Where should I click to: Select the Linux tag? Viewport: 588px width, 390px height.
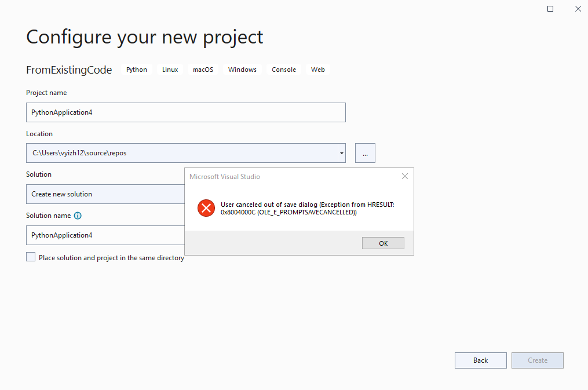(169, 69)
